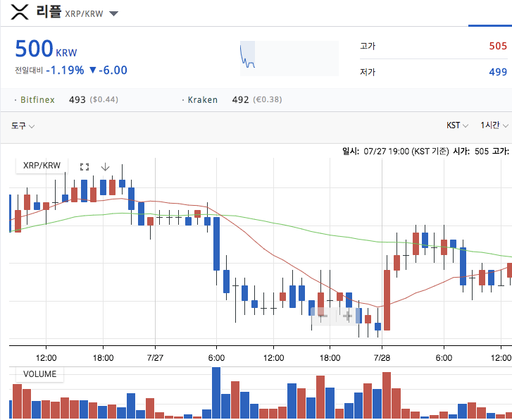Click the 07/27 19:00 tooltip date text
512x420 pixels.
(386, 152)
